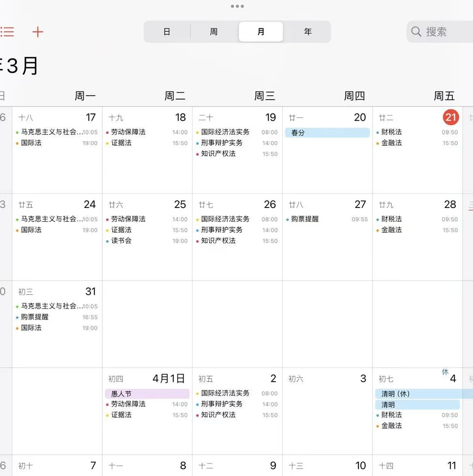
Task: Open the 春分 all-day event on March 20
Action: (x=327, y=132)
